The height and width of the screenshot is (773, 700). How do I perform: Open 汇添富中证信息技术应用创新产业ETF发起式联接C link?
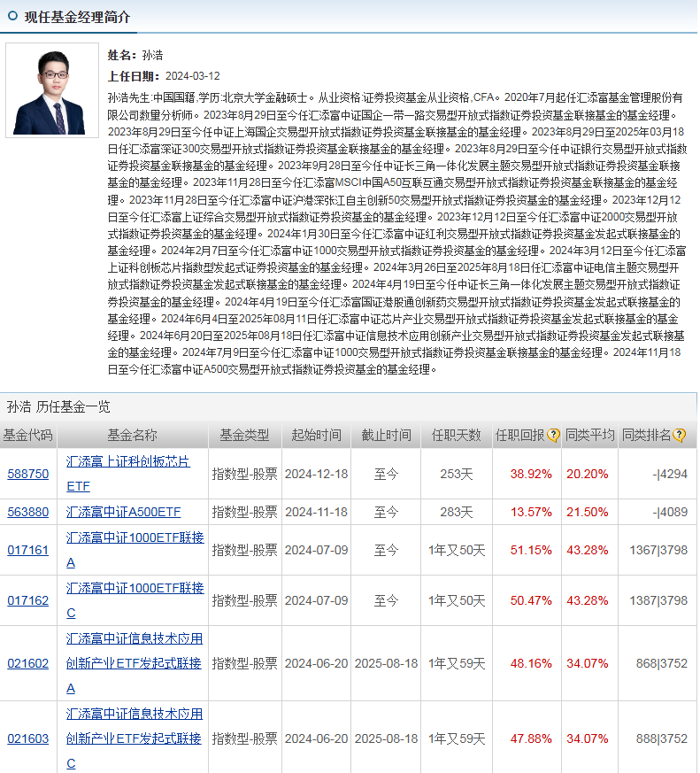coord(135,738)
